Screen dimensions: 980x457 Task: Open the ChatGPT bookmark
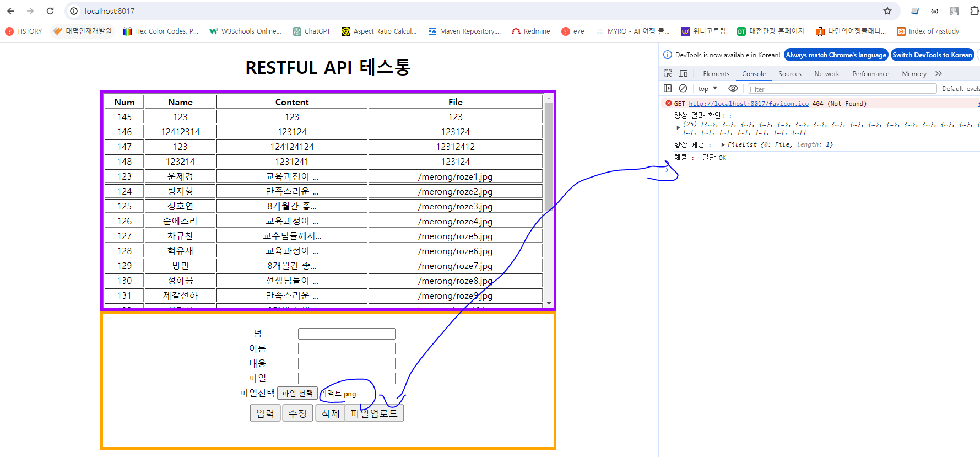[x=311, y=31]
